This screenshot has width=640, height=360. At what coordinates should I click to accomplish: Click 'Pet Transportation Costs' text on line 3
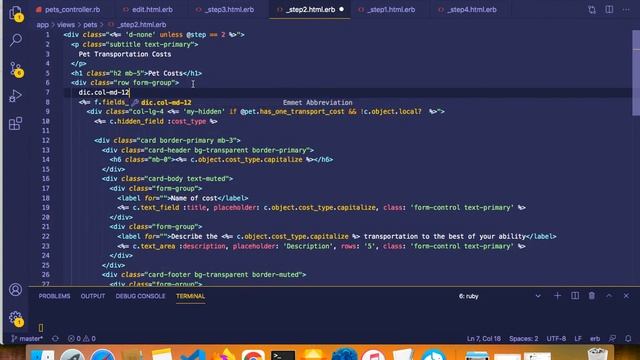click(x=125, y=54)
